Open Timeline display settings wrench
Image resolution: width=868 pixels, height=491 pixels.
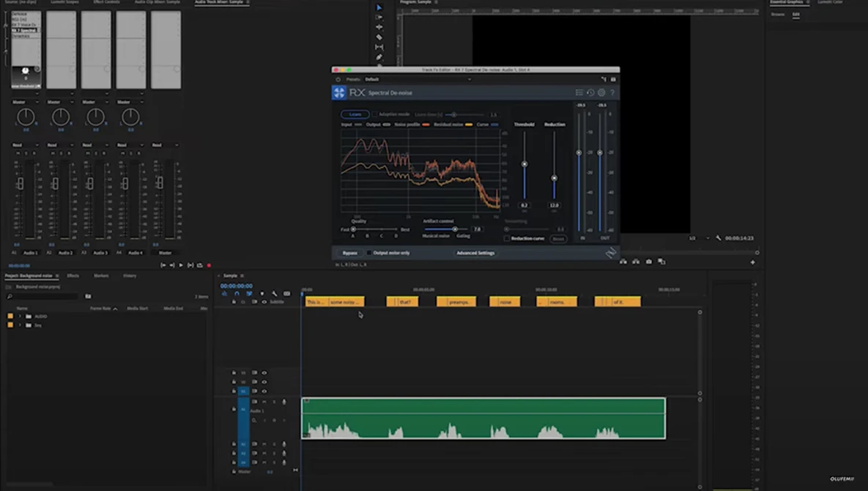click(275, 293)
